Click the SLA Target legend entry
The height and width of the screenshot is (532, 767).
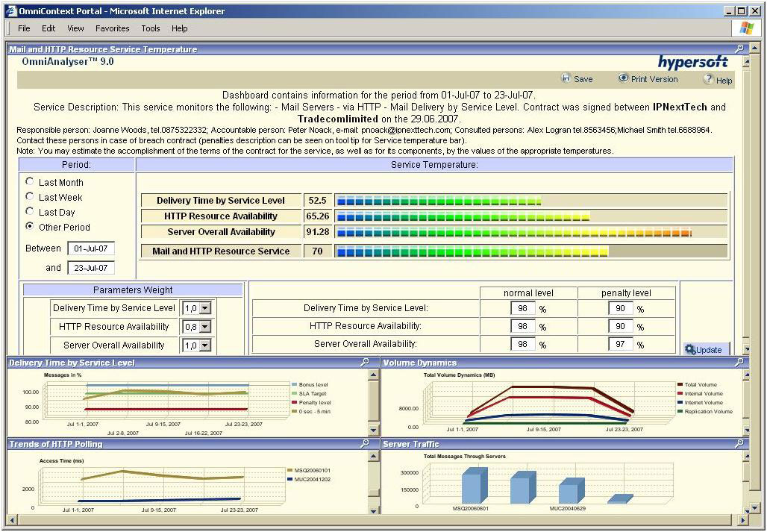coord(309,393)
